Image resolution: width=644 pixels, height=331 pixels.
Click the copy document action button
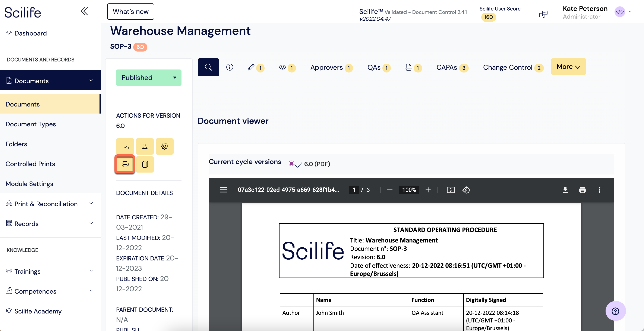click(x=145, y=164)
